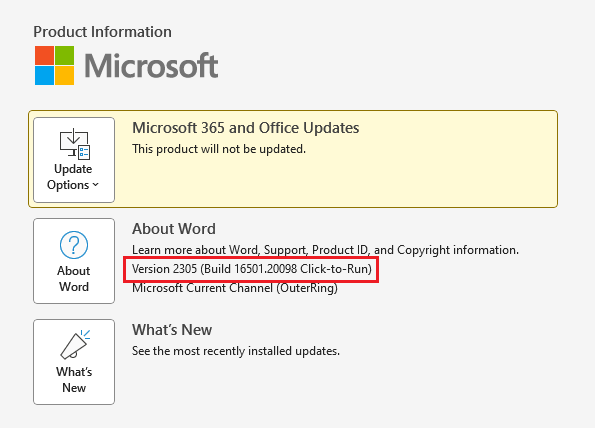Screen dimensions: 595x428
Task: Click the yellow square of Microsoft logo
Action: (65, 76)
